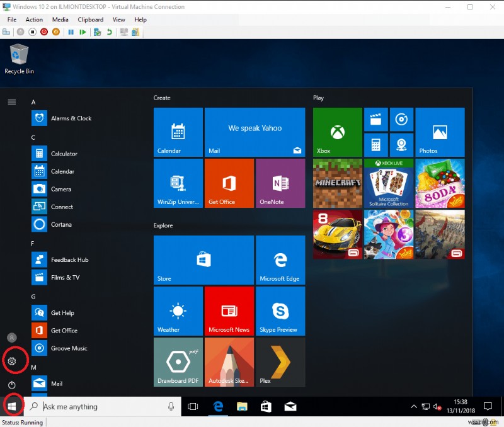Open the alphabet jump list via letter A
This screenshot has height=427, width=504.
tap(32, 102)
